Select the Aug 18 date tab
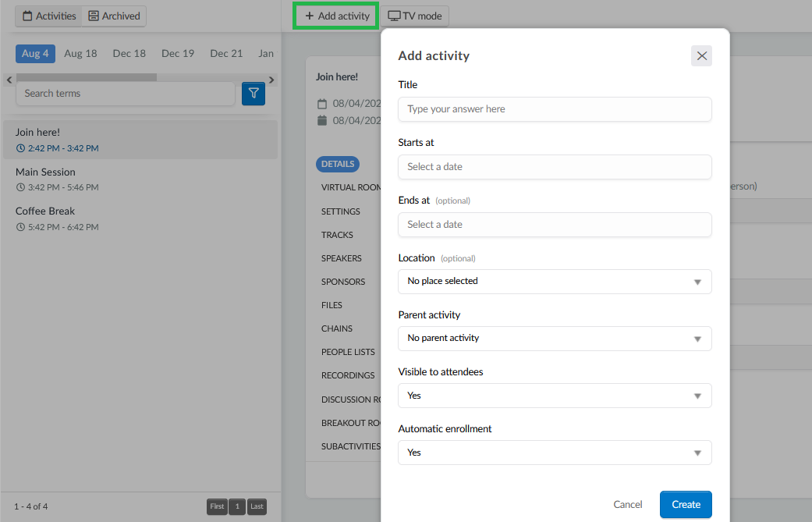 [x=80, y=54]
